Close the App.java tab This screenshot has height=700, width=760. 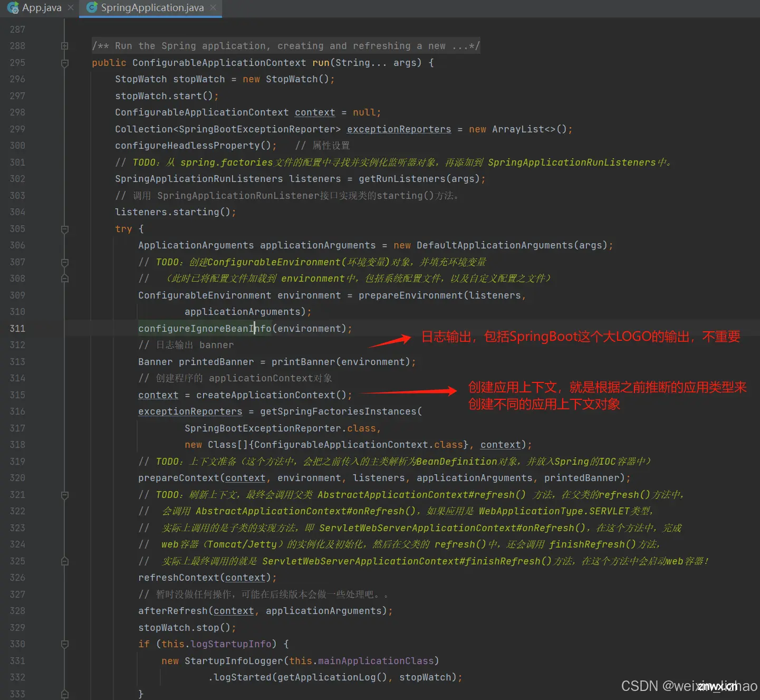[71, 8]
